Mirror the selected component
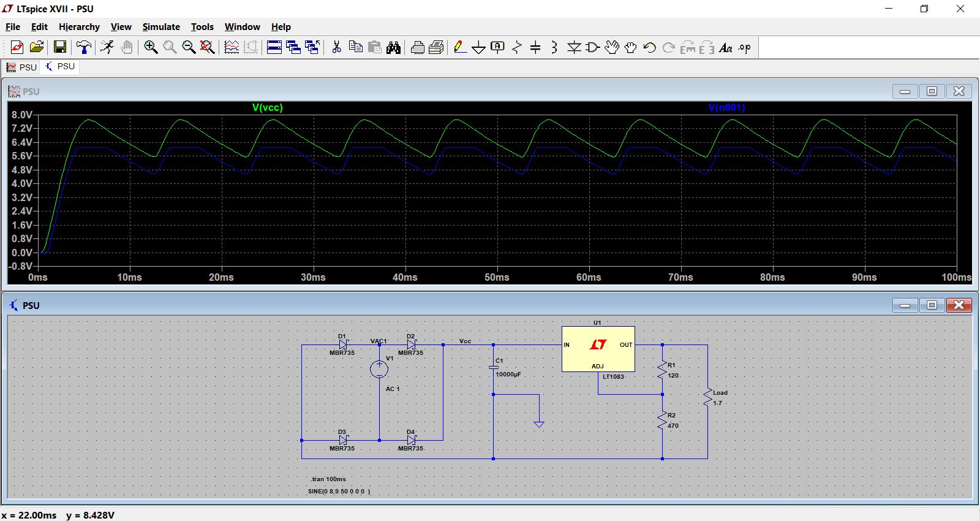 click(707, 47)
